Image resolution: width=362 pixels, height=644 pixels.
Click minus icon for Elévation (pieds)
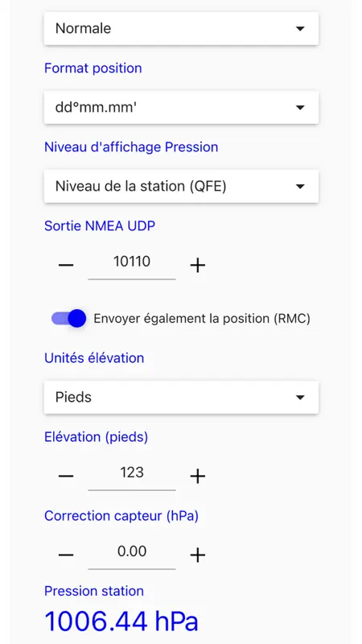coord(66,476)
